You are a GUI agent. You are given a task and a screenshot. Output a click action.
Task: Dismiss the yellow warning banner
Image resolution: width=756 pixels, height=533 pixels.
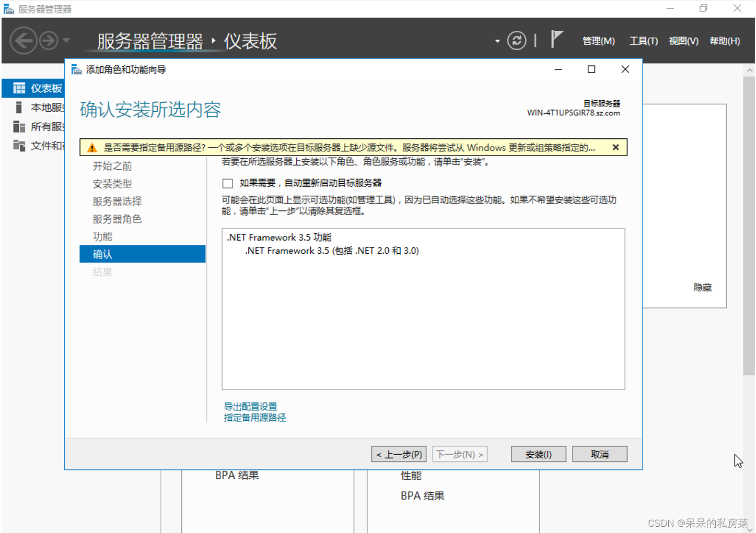coord(615,147)
